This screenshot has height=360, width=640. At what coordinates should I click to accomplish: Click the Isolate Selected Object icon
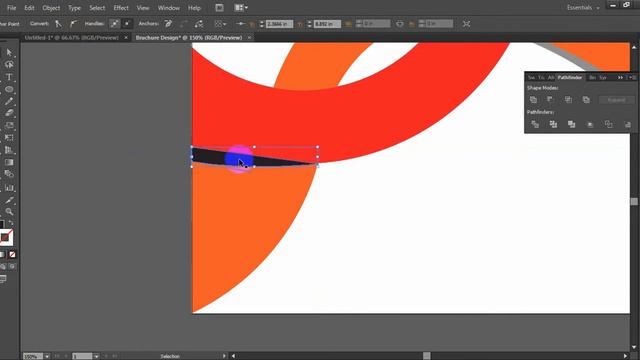coord(467,24)
